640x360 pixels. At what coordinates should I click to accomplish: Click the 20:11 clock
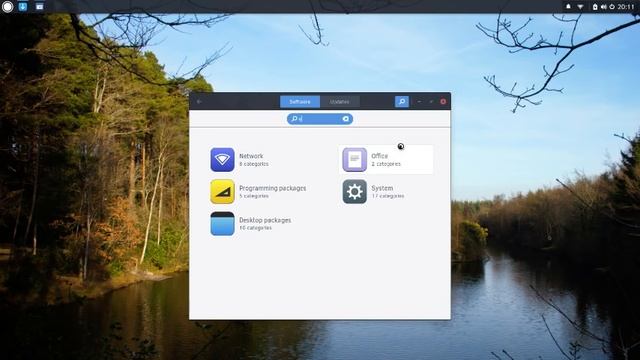[x=626, y=7]
